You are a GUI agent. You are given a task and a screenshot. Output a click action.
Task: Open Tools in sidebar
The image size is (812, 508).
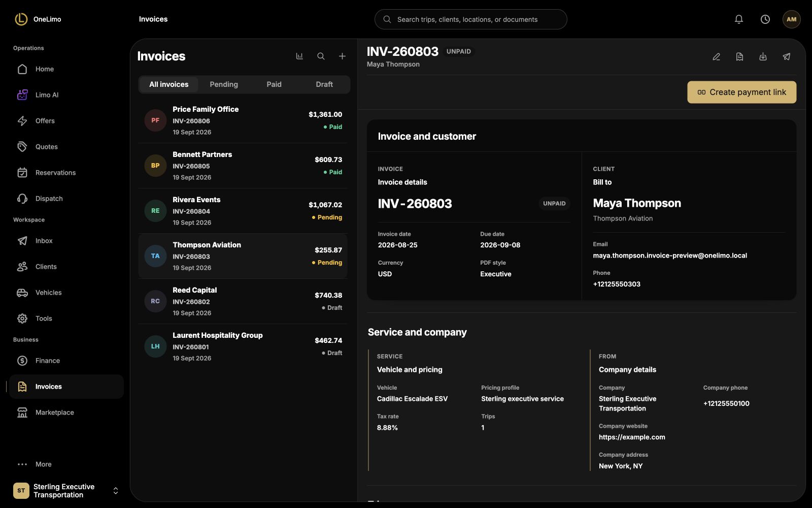66,319
